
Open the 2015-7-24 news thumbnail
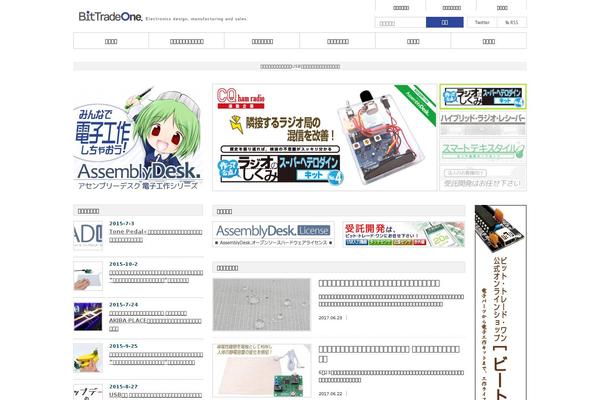tap(88, 317)
